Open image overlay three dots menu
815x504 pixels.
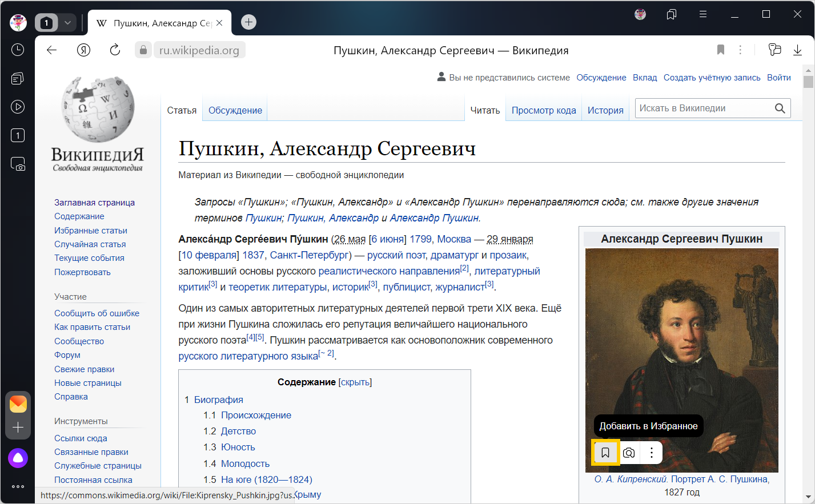click(652, 453)
